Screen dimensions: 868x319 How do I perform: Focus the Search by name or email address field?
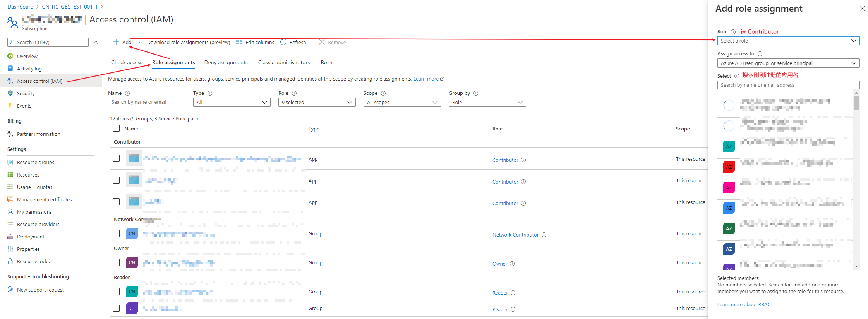[x=788, y=85]
